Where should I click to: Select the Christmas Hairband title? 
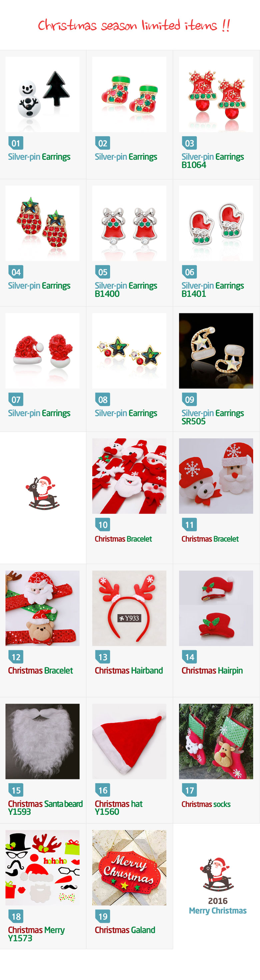(x=129, y=670)
